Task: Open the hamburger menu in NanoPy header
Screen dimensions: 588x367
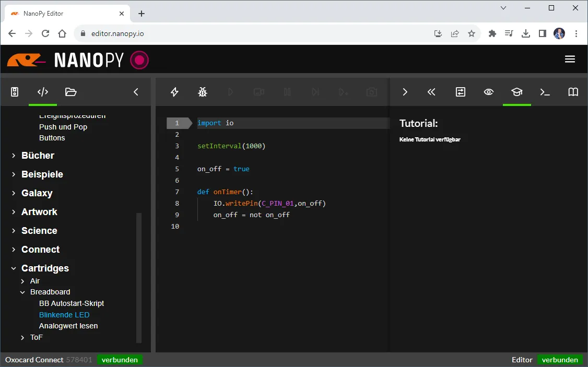Action: coord(570,60)
